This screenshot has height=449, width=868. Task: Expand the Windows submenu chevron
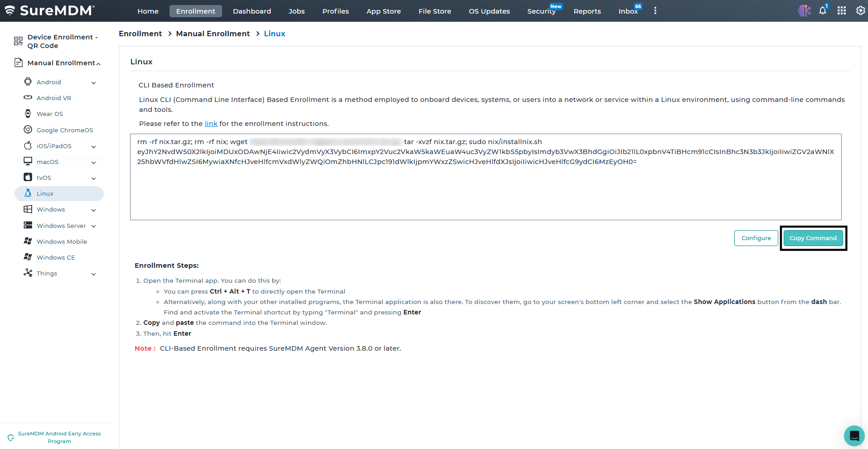(x=94, y=210)
